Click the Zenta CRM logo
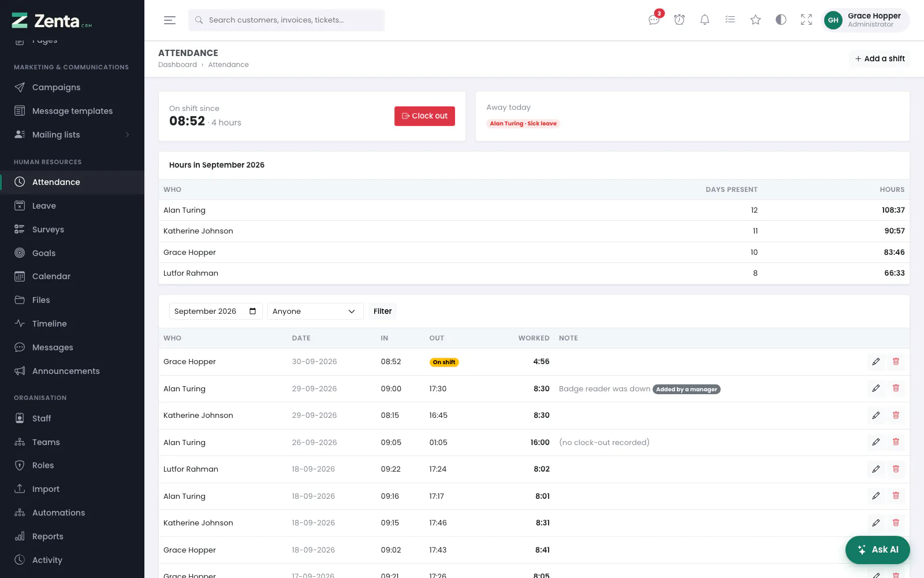The width and height of the screenshot is (924, 578). click(x=52, y=21)
